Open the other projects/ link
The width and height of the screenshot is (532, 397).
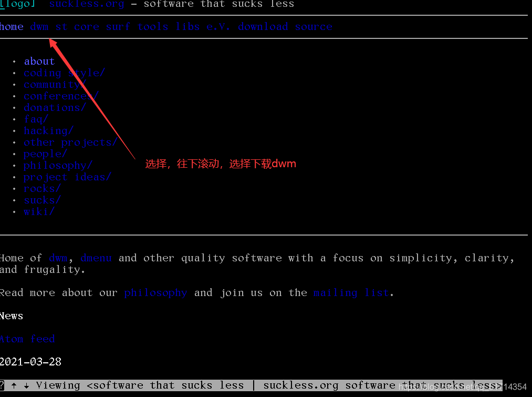[70, 142]
